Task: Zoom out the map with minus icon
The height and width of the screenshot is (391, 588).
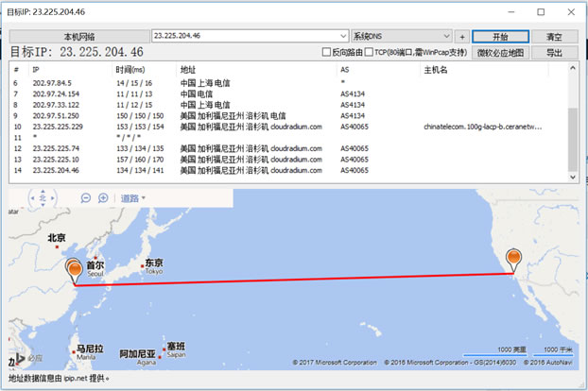Action: click(86, 198)
